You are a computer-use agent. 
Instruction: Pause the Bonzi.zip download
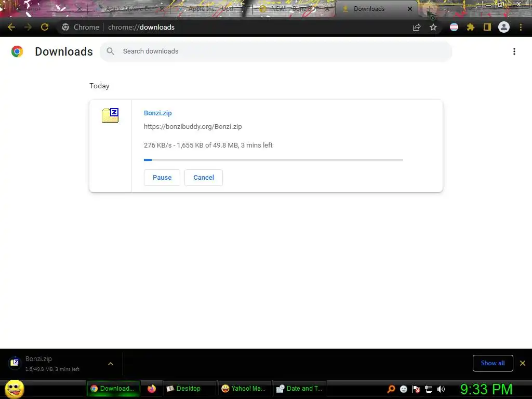pos(162,178)
